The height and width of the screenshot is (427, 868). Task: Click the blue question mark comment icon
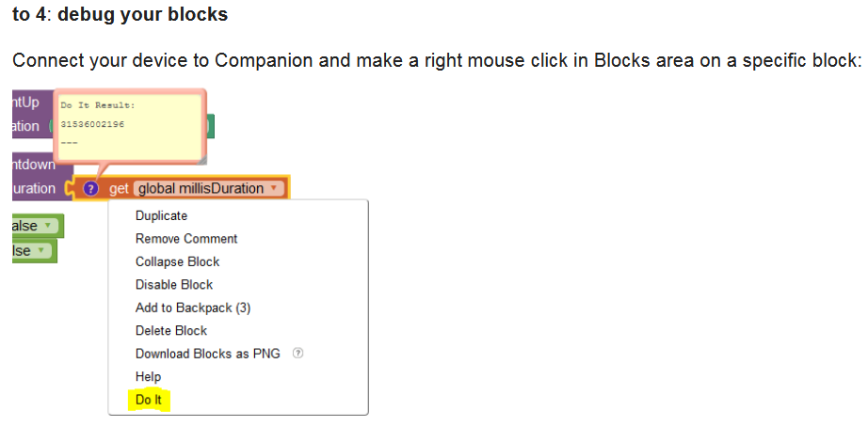click(x=90, y=189)
